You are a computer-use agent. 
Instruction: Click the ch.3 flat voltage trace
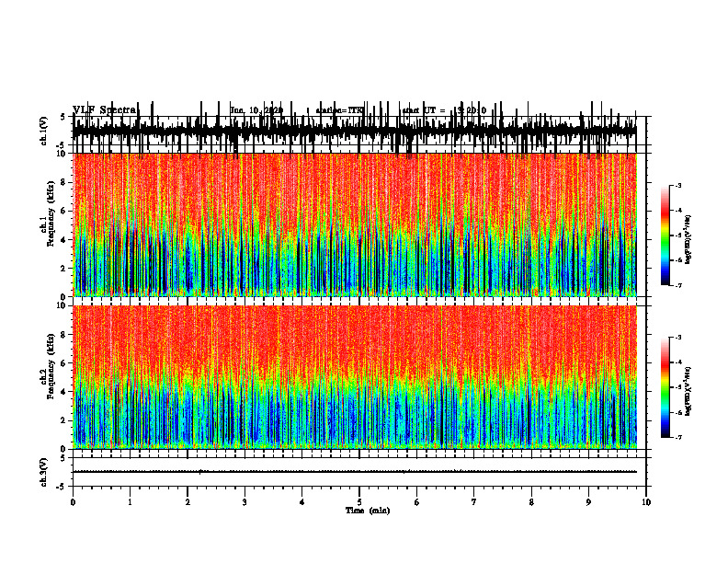[355, 472]
